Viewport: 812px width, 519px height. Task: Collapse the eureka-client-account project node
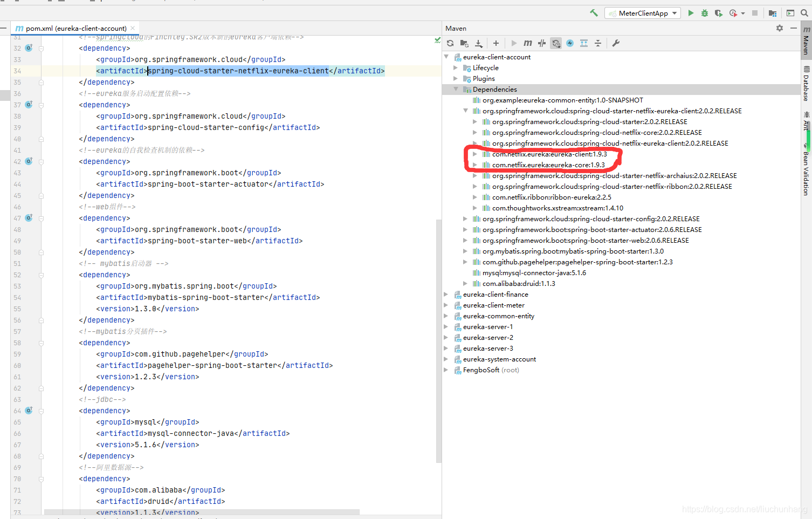[x=446, y=57]
